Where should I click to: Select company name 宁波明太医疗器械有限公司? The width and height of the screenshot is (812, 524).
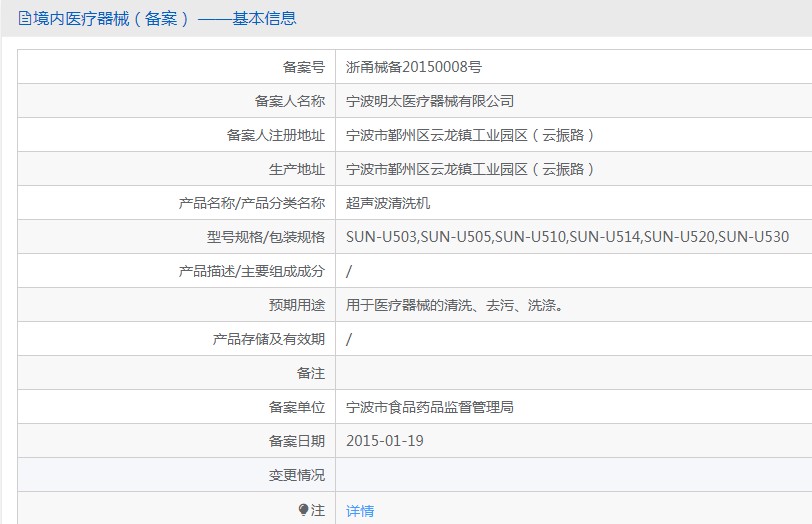(x=430, y=101)
